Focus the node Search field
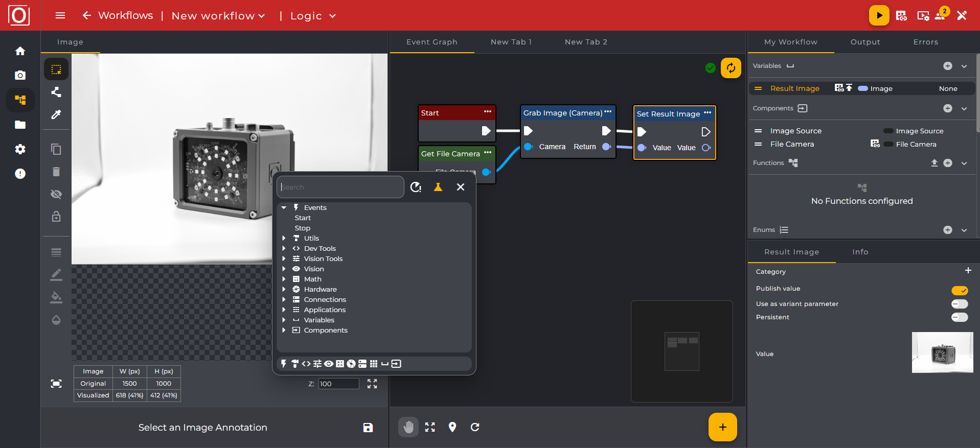The height and width of the screenshot is (448, 980). [340, 187]
